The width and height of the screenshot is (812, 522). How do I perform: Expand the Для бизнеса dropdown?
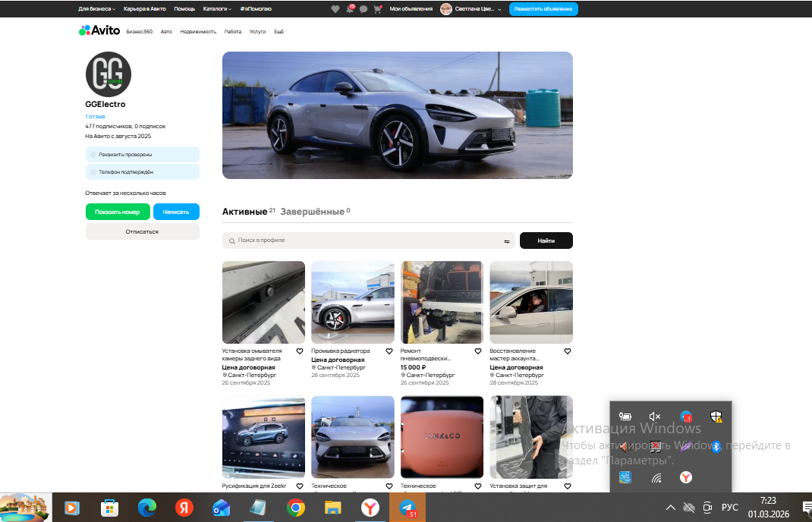point(96,9)
